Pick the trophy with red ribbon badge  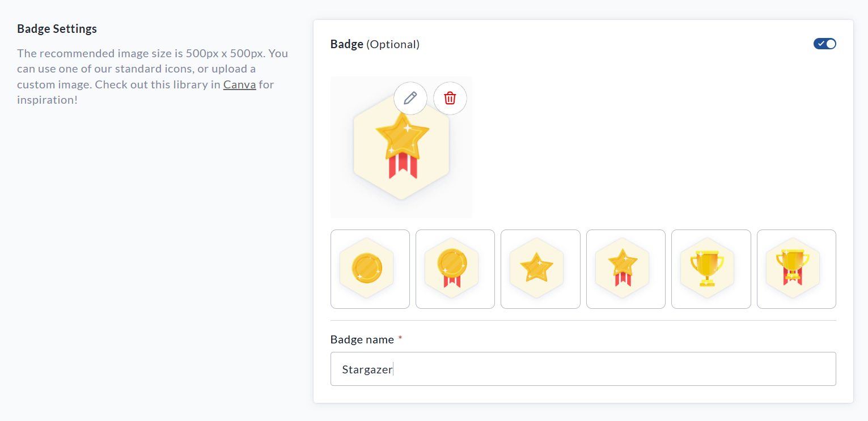796,269
